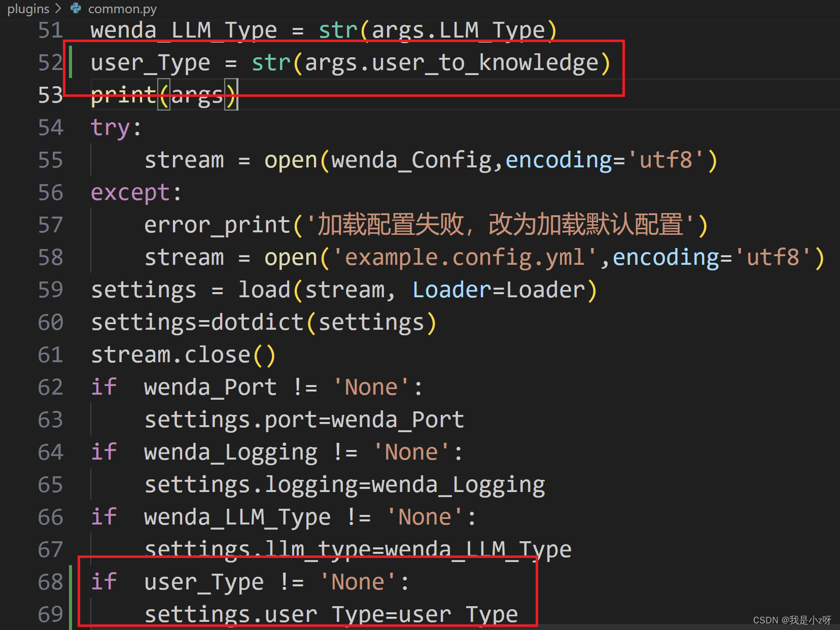
Task: Click args.user_to_knowledge on line 52
Action: coord(451,63)
